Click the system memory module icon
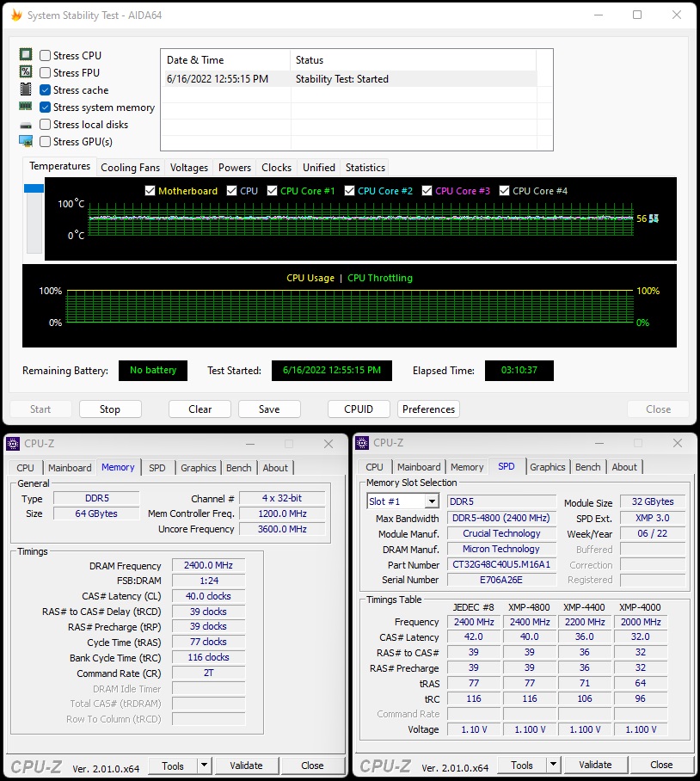Viewport: 700px width, 781px height. (26, 106)
